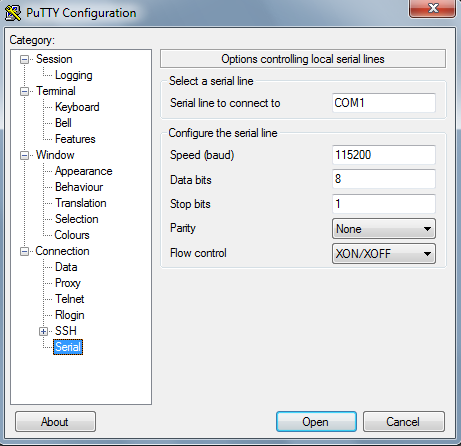Click the 'Serial line to connect to' label
461x446 pixels.
tap(225, 103)
